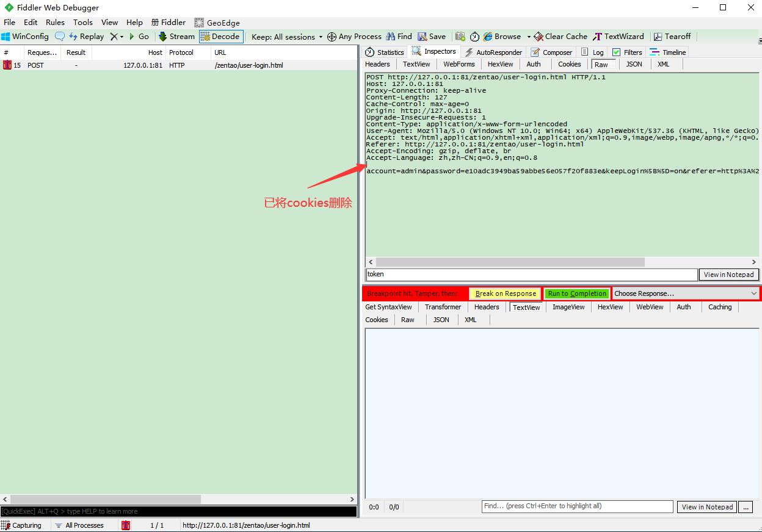Toggle the Filters tab checkbox
762x532 pixels.
pos(627,52)
